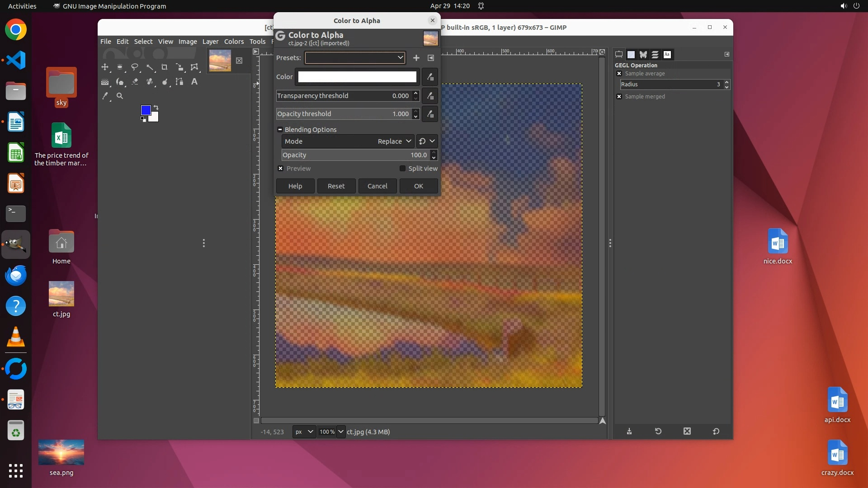
Task: Uncheck Sample merged option
Action: pos(619,97)
